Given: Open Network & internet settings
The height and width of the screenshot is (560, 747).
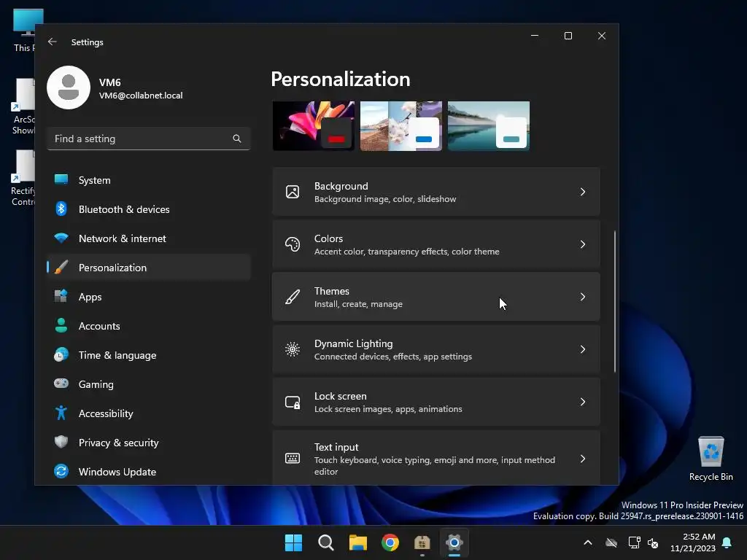Looking at the screenshot, I should [149, 238].
